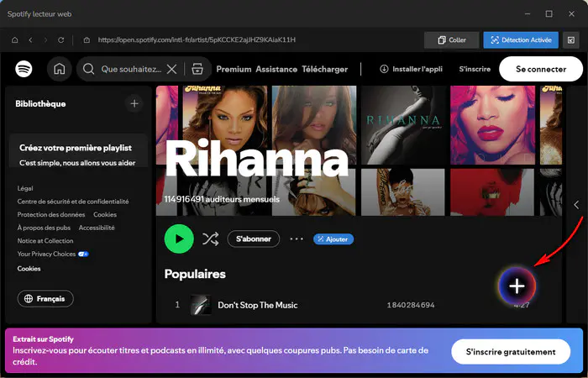588x378 pixels.
Task: Click the plus icon next to Bibliothèque
Action: (134, 103)
